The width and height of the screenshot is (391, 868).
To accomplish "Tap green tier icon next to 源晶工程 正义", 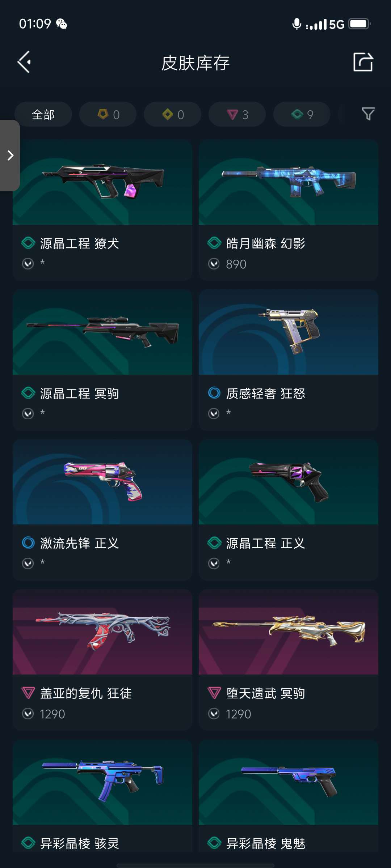I will point(214,543).
